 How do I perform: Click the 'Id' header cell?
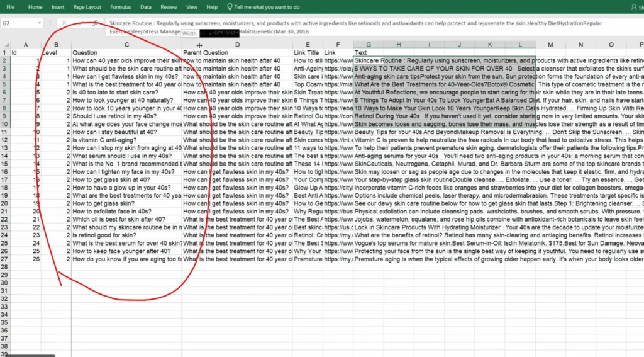pyautogui.click(x=25, y=53)
